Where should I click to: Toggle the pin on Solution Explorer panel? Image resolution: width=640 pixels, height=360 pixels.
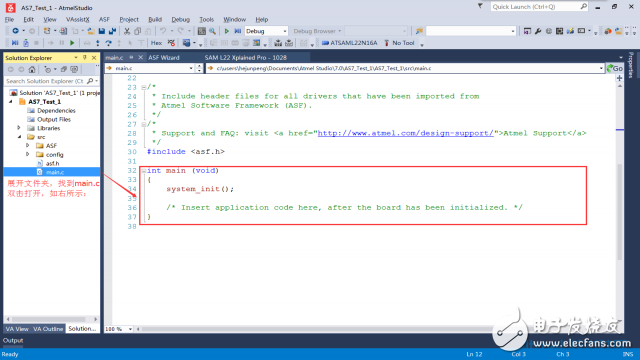(x=85, y=58)
